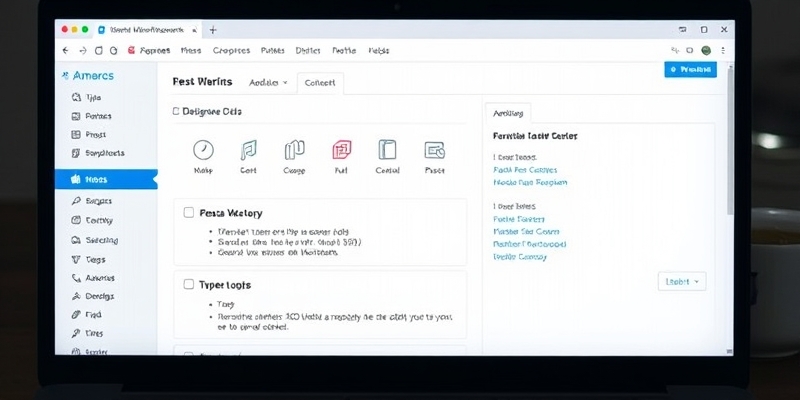Select the active browser tab
The width and height of the screenshot is (800, 400).
[147, 30]
